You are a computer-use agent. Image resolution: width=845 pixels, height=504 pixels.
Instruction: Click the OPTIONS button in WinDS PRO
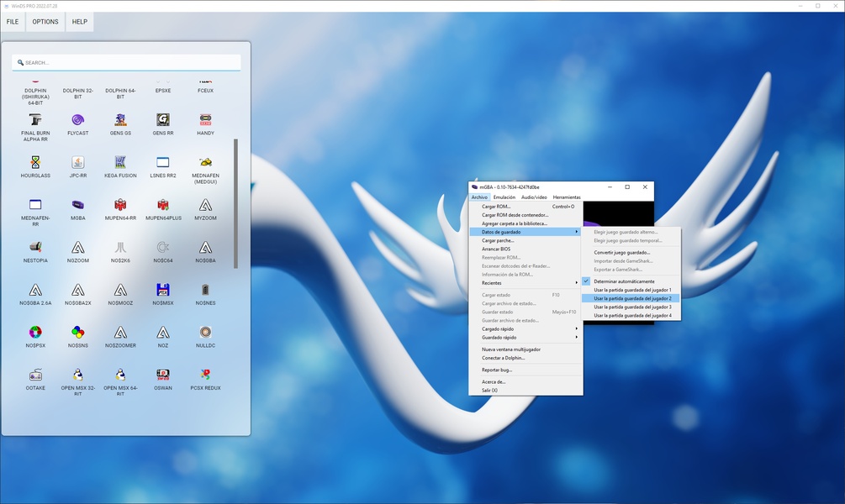(45, 22)
